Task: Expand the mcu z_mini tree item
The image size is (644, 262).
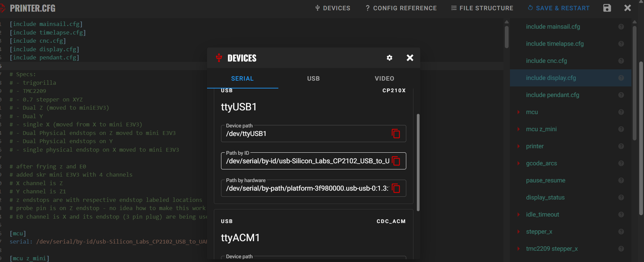Action: click(x=518, y=129)
